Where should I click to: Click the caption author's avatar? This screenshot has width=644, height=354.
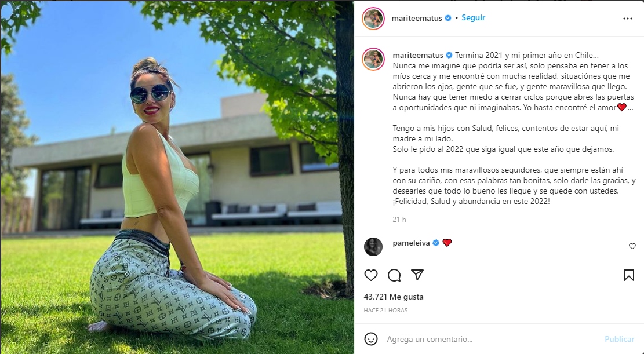pyautogui.click(x=373, y=59)
